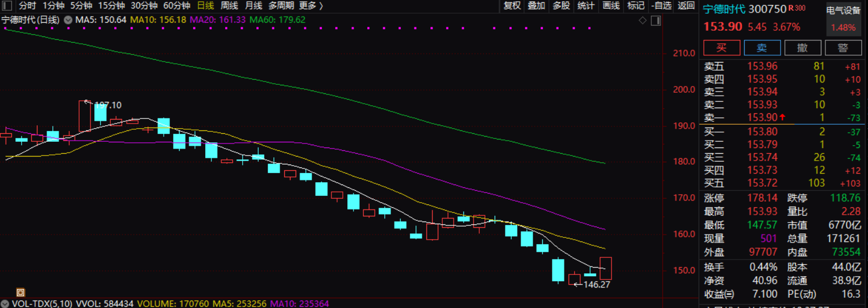Click the diamond marker icon above chart
Image resolution: width=868 pixels, height=308 pixels.
click(x=643, y=20)
